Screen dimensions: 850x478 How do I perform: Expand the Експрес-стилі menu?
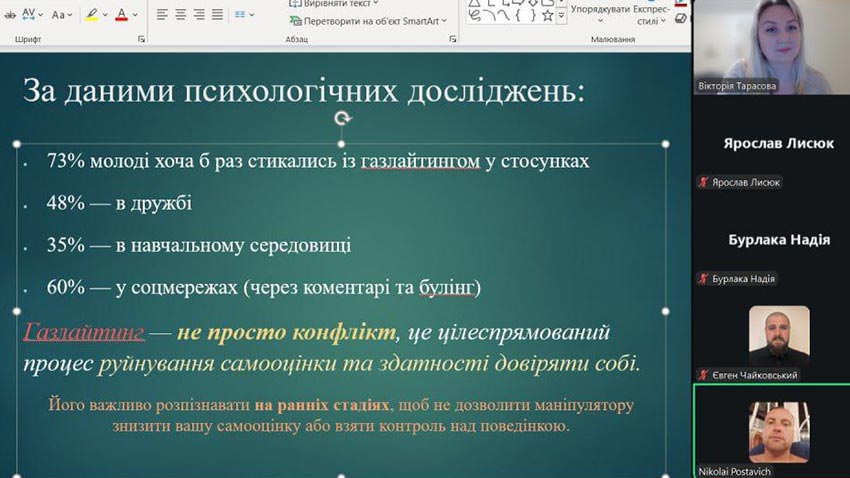point(650,14)
